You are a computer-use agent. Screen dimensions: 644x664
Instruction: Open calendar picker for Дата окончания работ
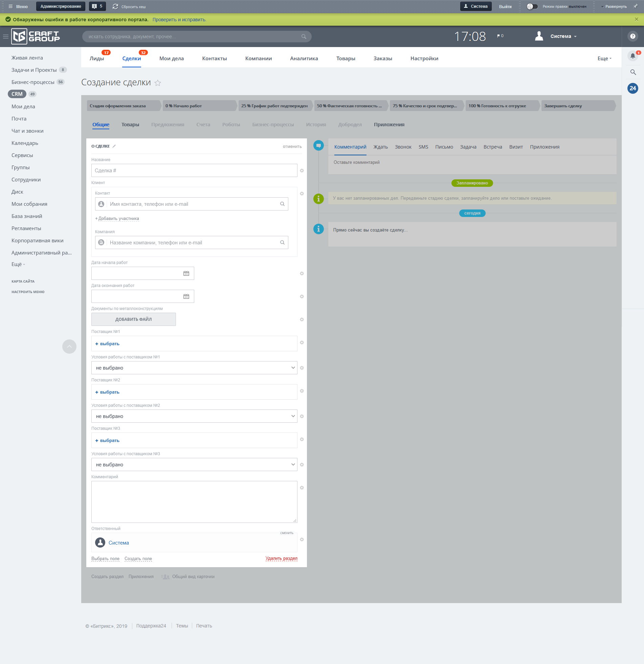tap(186, 296)
